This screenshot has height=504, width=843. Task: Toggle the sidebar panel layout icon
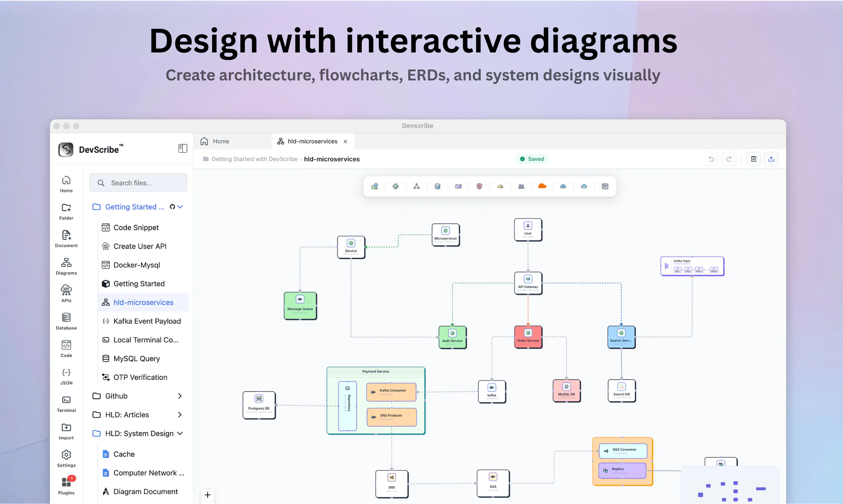183,149
